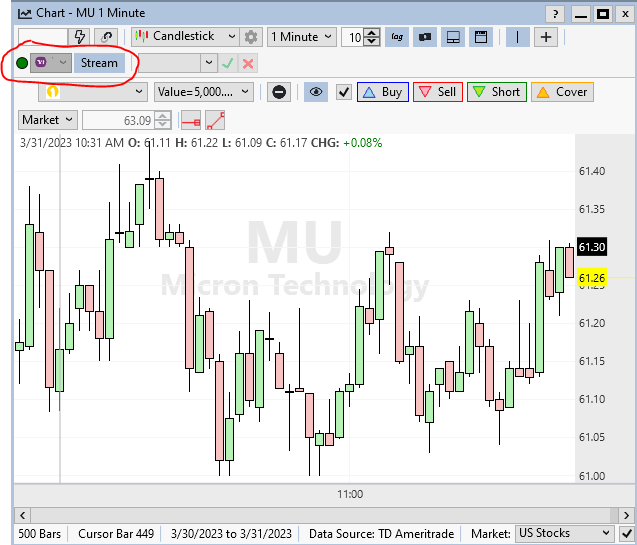Toggle the checkbox next to US Stocks
Viewport: 637px width, 545px height.
coord(626,533)
